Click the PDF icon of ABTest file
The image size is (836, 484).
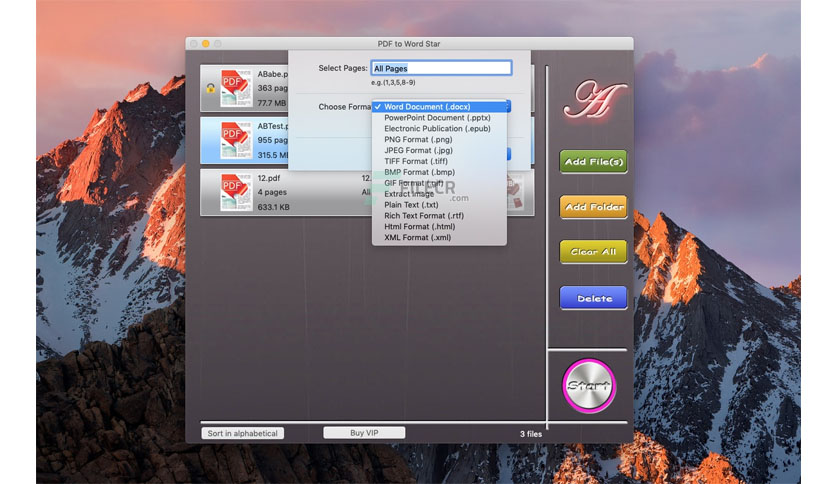click(236, 140)
